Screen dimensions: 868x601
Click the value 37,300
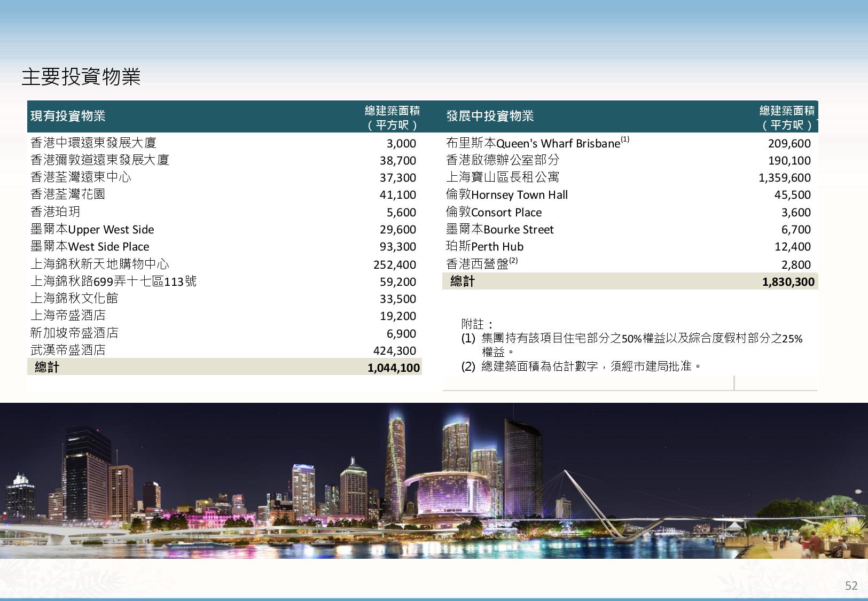tap(398, 177)
